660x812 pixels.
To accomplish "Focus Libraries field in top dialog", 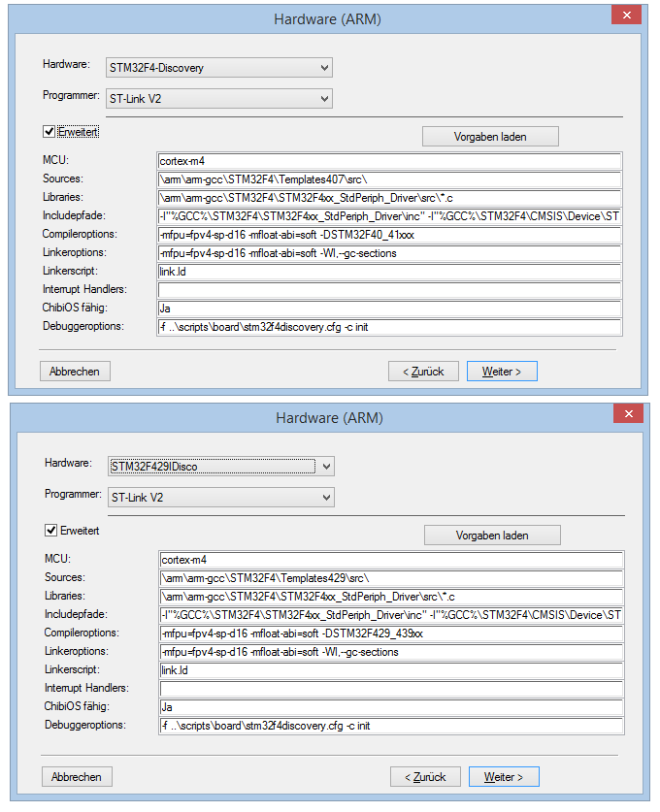I will click(x=389, y=198).
